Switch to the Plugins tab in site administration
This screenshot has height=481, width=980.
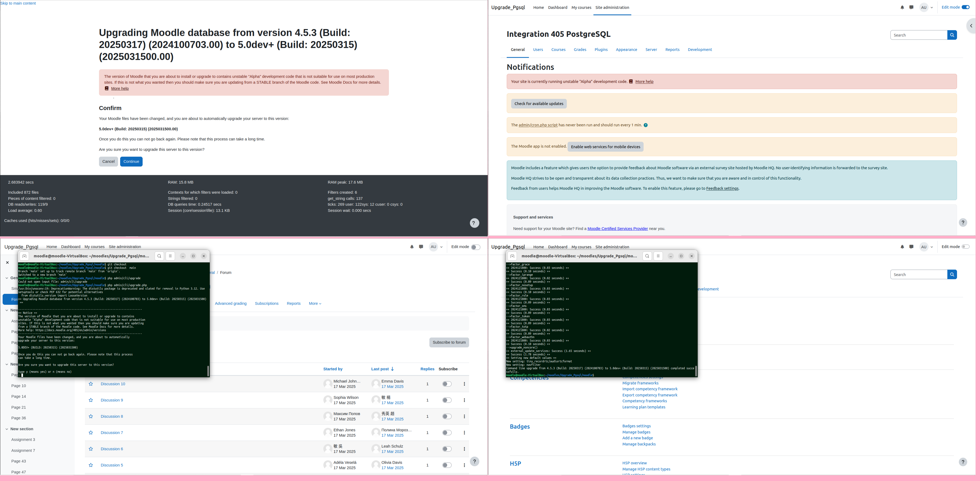click(x=601, y=49)
